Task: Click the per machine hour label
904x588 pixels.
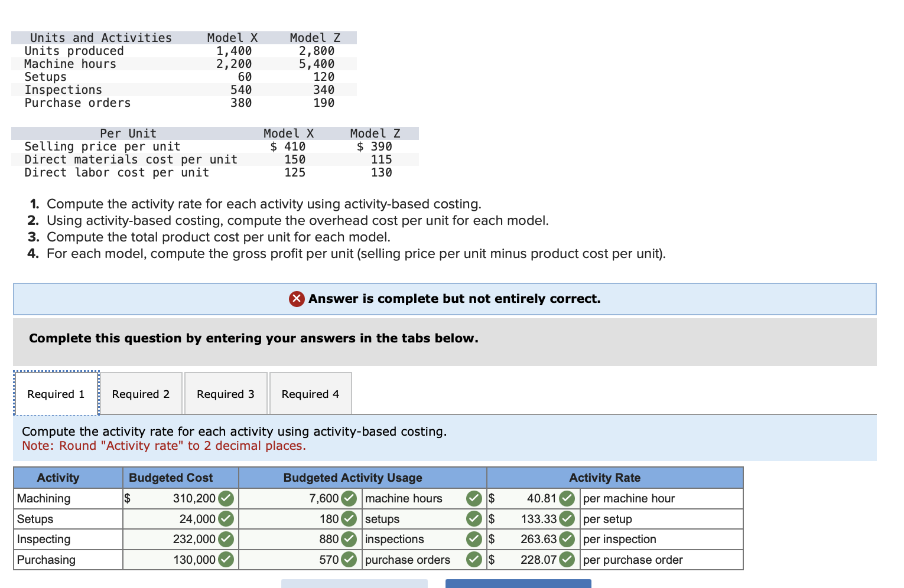Action: pyautogui.click(x=629, y=499)
